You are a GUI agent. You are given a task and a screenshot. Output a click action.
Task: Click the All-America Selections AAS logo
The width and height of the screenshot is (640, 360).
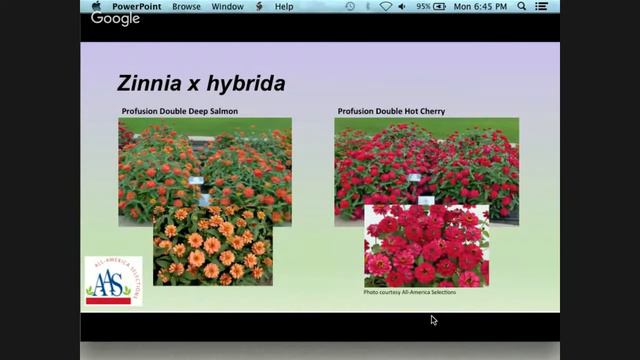point(113,281)
